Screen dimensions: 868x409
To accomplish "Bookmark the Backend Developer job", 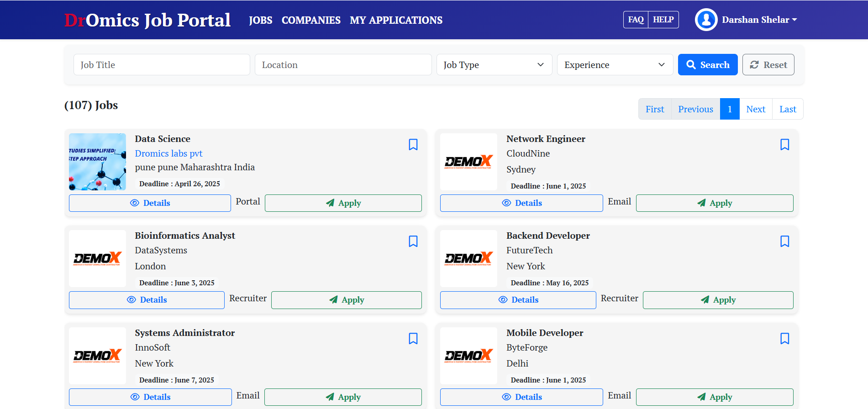I will coord(785,241).
